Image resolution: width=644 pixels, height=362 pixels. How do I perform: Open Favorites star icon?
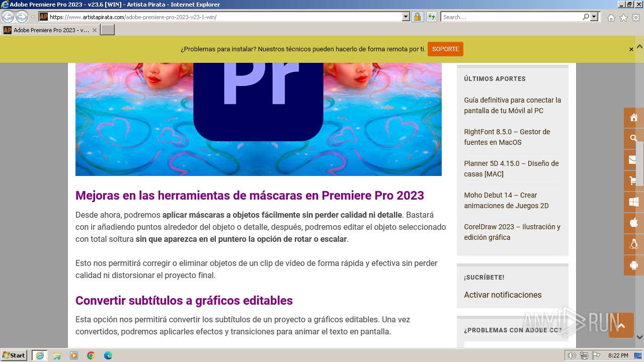623,18
